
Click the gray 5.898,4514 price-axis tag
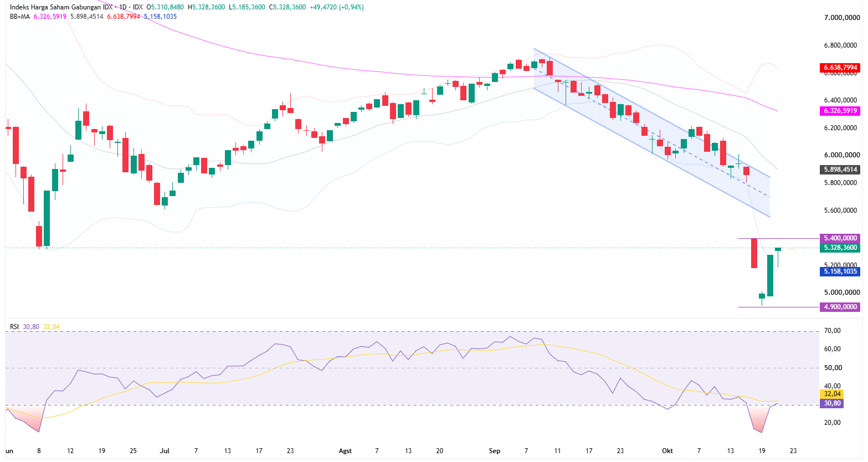pos(840,170)
